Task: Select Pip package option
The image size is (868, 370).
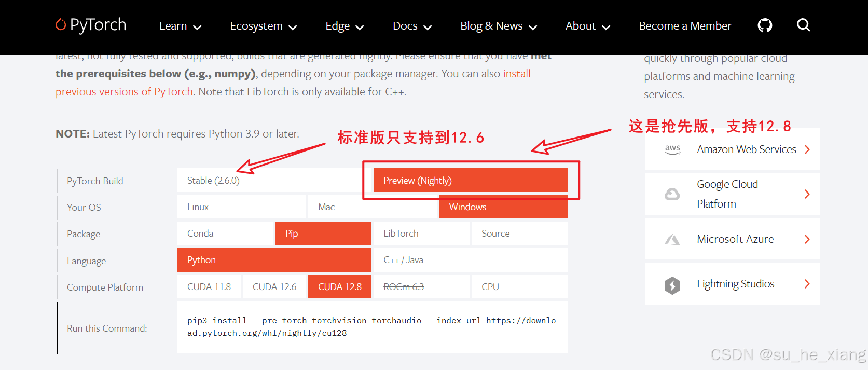Action: 323,234
